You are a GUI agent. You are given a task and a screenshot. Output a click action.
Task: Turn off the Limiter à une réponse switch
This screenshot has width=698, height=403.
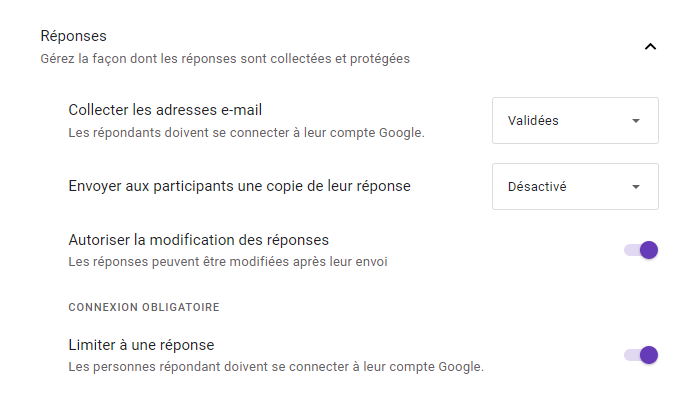641,354
